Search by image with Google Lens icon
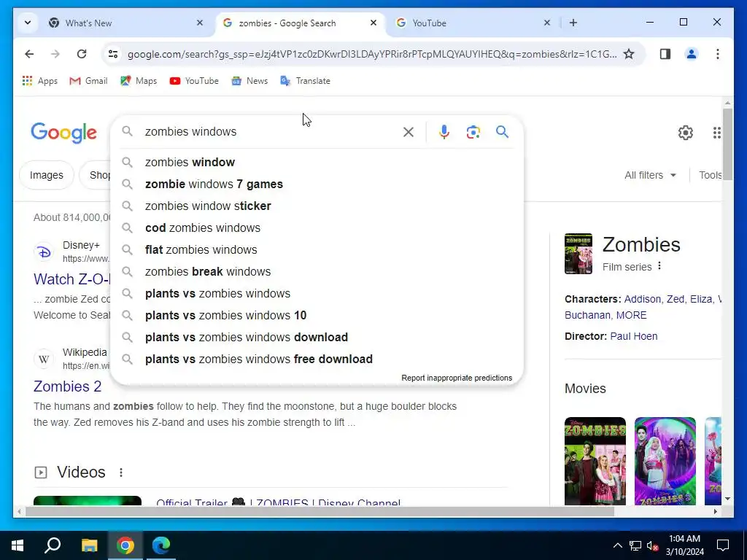This screenshot has width=747, height=560. coord(473,132)
